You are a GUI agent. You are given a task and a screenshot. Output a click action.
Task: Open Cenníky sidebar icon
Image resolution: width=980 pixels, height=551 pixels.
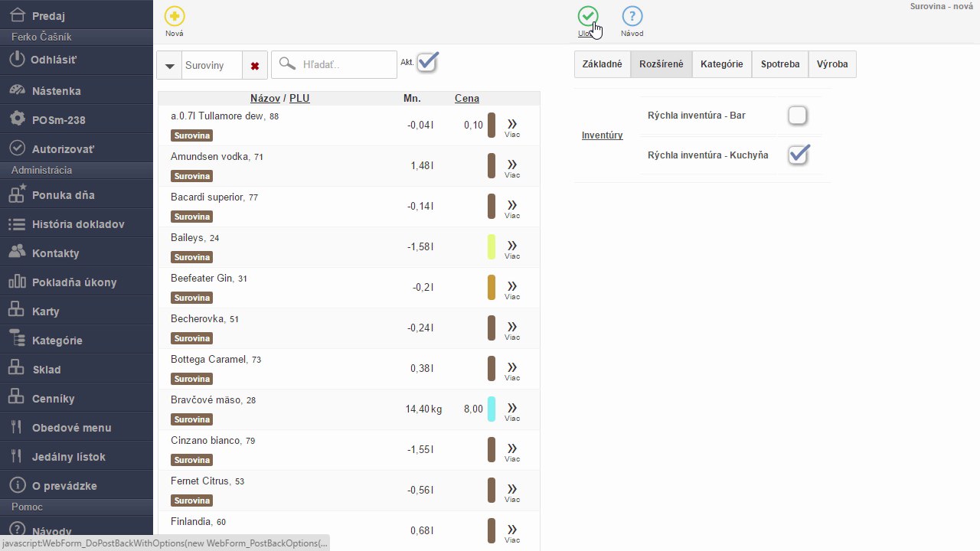17,398
